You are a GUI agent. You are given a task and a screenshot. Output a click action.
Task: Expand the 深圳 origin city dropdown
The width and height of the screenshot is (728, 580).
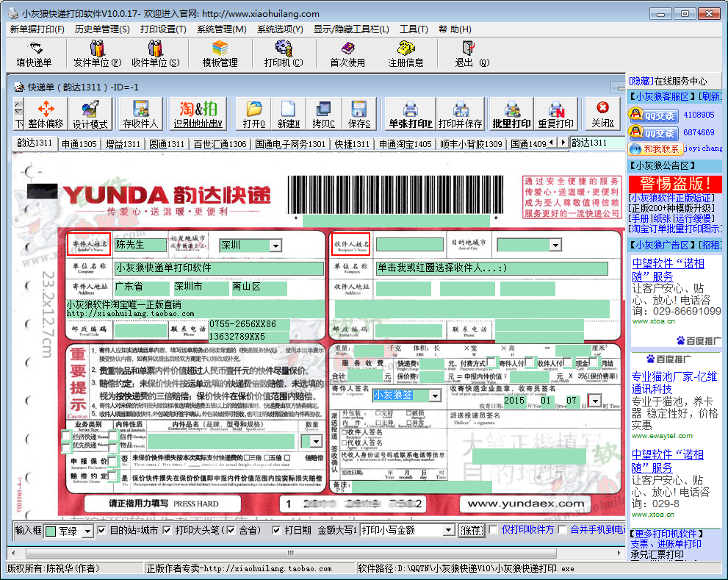(x=275, y=246)
